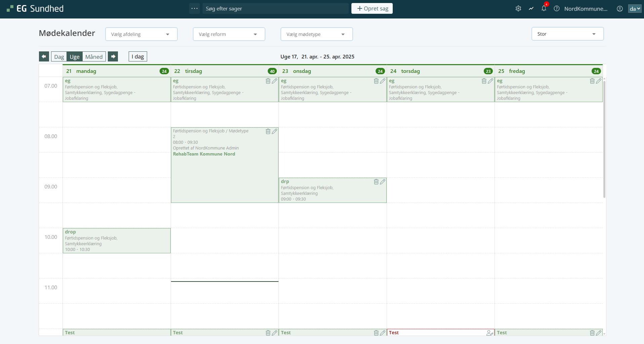Image resolution: width=644 pixels, height=344 pixels.
Task: Switch calendar to Dag view
Action: 59,57
